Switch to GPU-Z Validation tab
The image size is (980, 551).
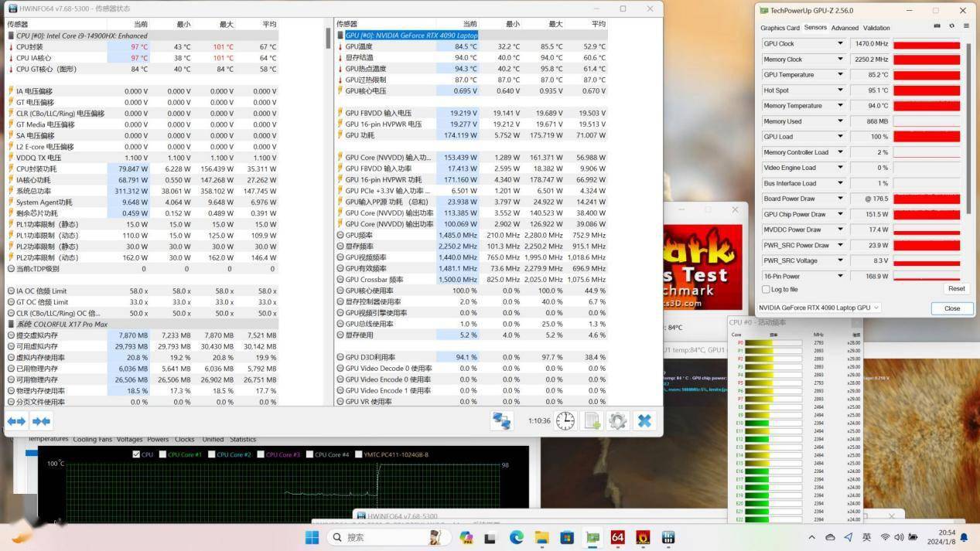876,28
